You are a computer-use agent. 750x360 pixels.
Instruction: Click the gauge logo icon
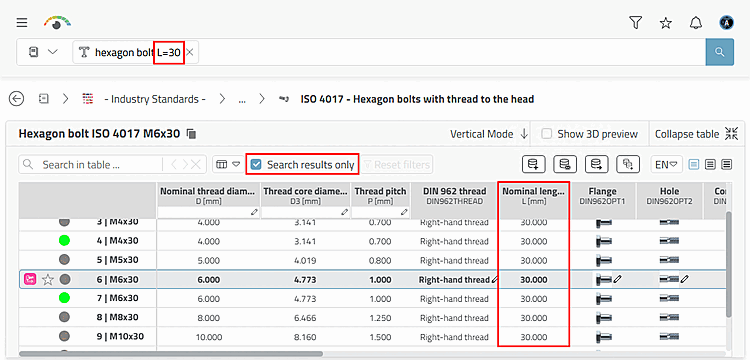(x=57, y=22)
